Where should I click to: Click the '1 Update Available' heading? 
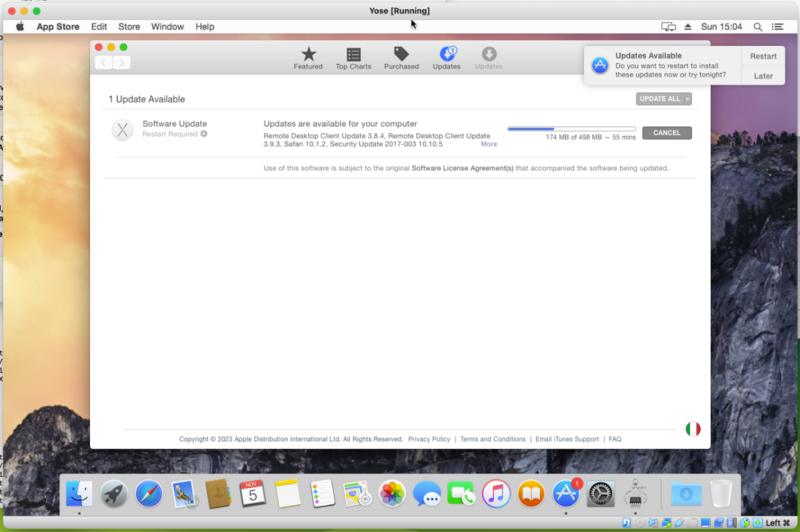click(x=146, y=99)
